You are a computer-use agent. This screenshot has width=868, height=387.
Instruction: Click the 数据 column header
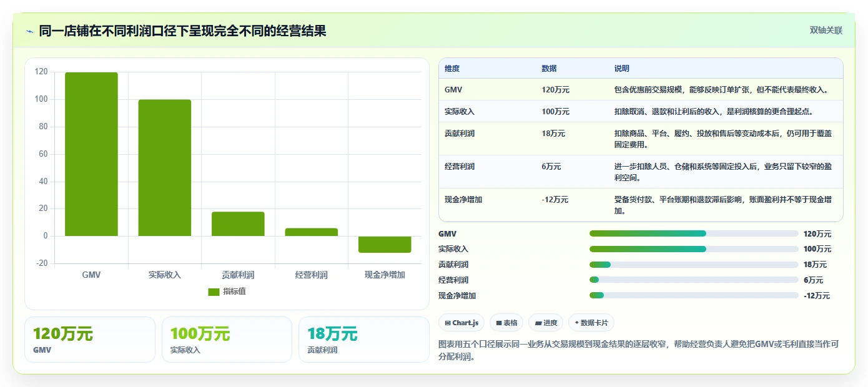(550, 69)
